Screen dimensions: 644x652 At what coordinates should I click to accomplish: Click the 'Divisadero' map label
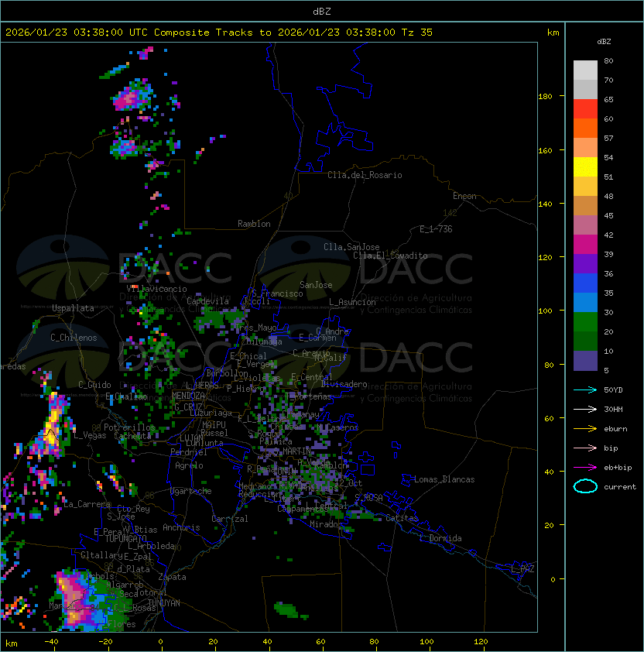point(344,384)
